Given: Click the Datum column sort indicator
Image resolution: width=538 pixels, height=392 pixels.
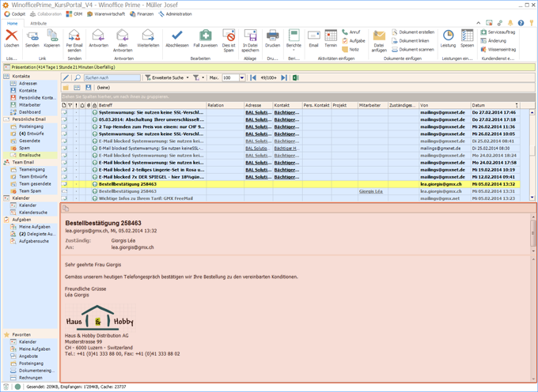Looking at the screenshot, I should point(517,105).
